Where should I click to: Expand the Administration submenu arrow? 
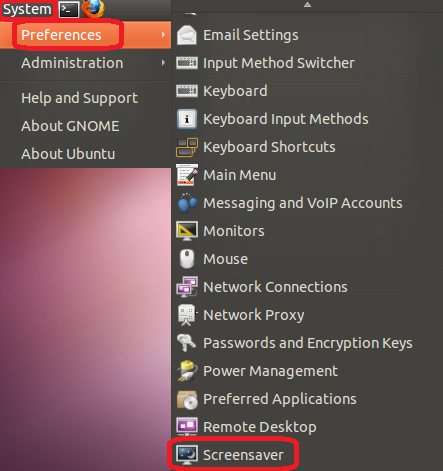click(x=163, y=63)
